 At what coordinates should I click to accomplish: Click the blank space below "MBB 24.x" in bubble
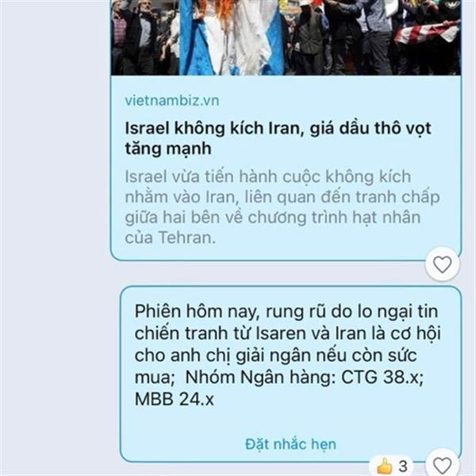click(290, 422)
